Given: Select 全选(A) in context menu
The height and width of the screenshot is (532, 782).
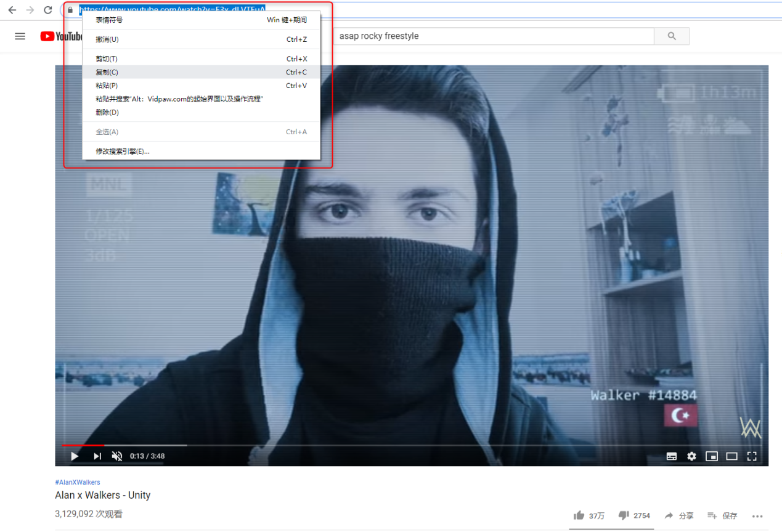Looking at the screenshot, I should click(201, 132).
